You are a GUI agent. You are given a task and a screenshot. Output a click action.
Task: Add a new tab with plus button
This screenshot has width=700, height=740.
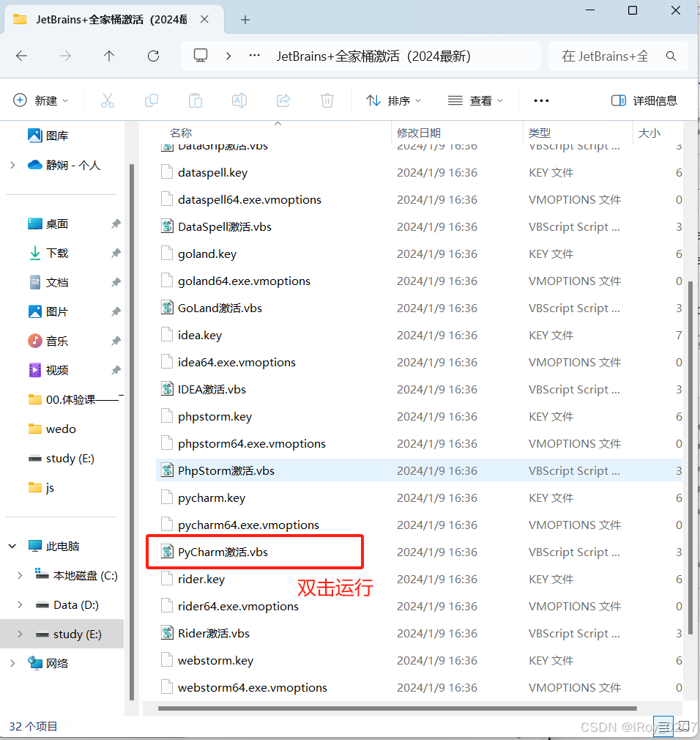tap(245, 20)
